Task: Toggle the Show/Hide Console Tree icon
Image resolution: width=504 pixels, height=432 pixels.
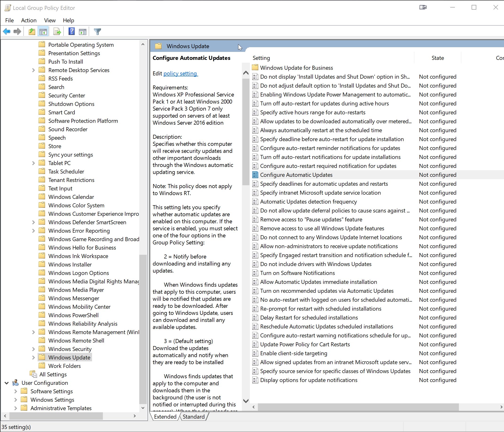Action: [x=43, y=31]
